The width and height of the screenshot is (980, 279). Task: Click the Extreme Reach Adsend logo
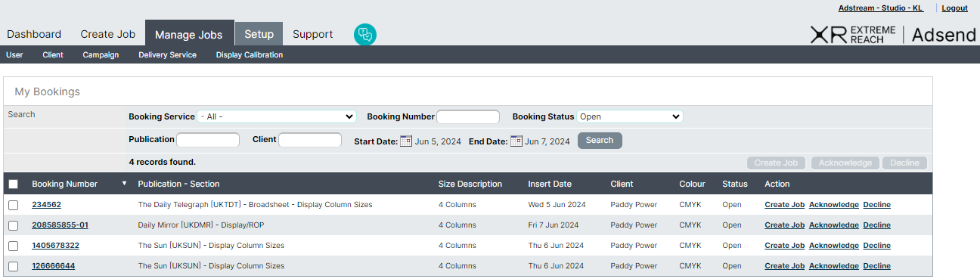pos(892,35)
